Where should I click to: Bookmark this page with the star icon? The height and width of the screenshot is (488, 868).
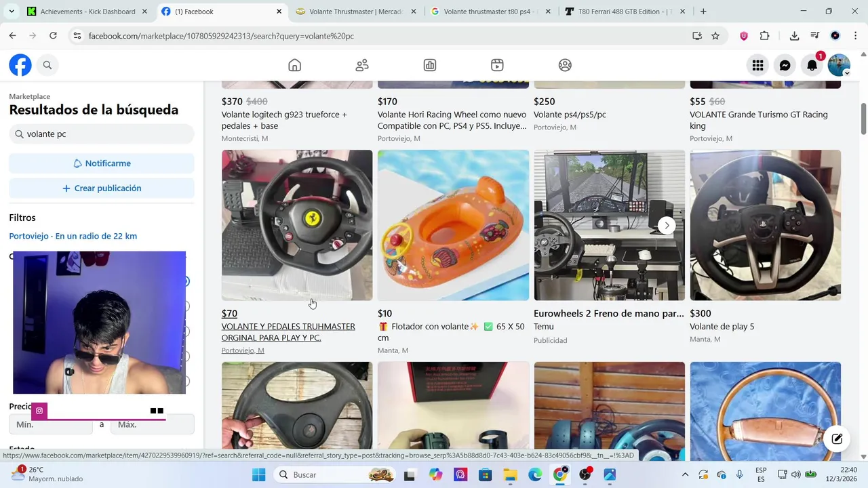coord(715,36)
